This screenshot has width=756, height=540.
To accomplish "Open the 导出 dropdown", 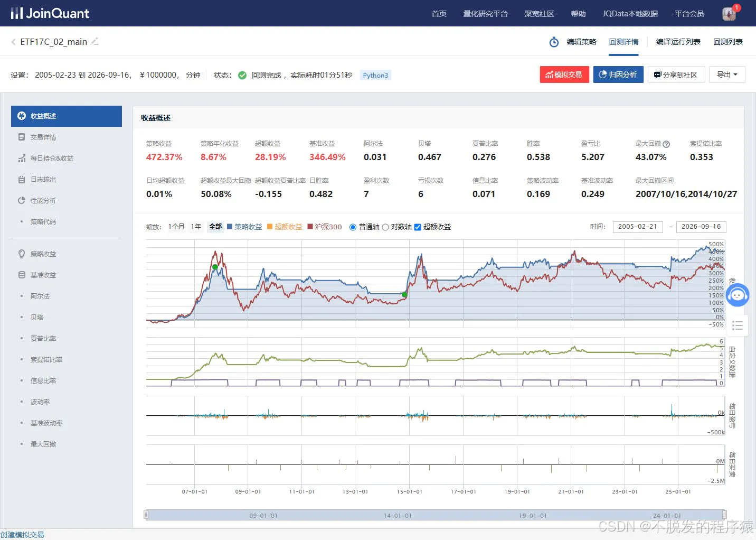I will [727, 75].
